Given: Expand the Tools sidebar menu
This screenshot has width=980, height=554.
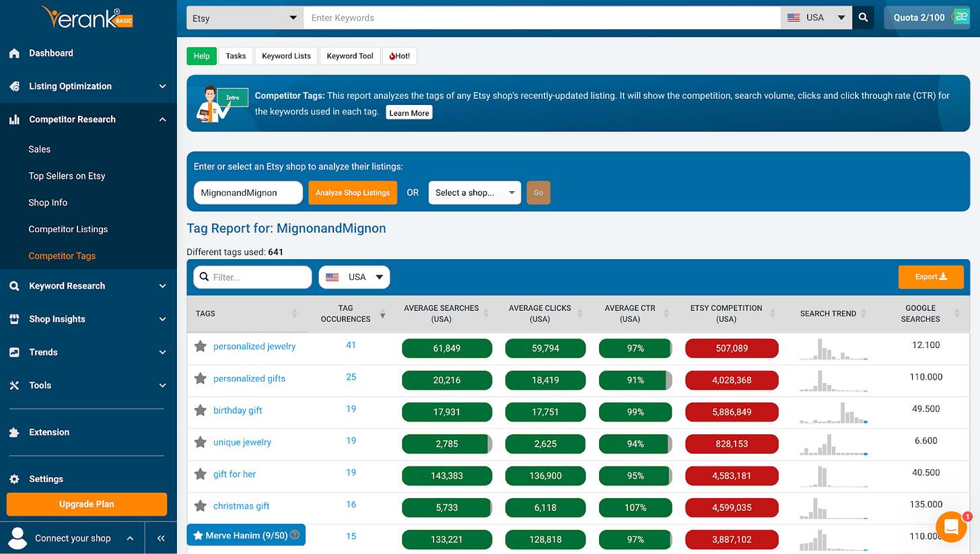Looking at the screenshot, I should coord(162,386).
